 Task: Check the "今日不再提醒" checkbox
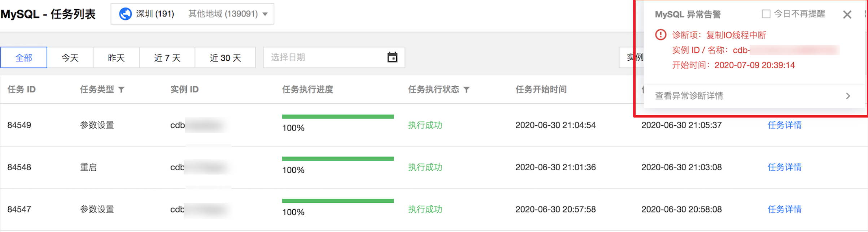tap(766, 14)
